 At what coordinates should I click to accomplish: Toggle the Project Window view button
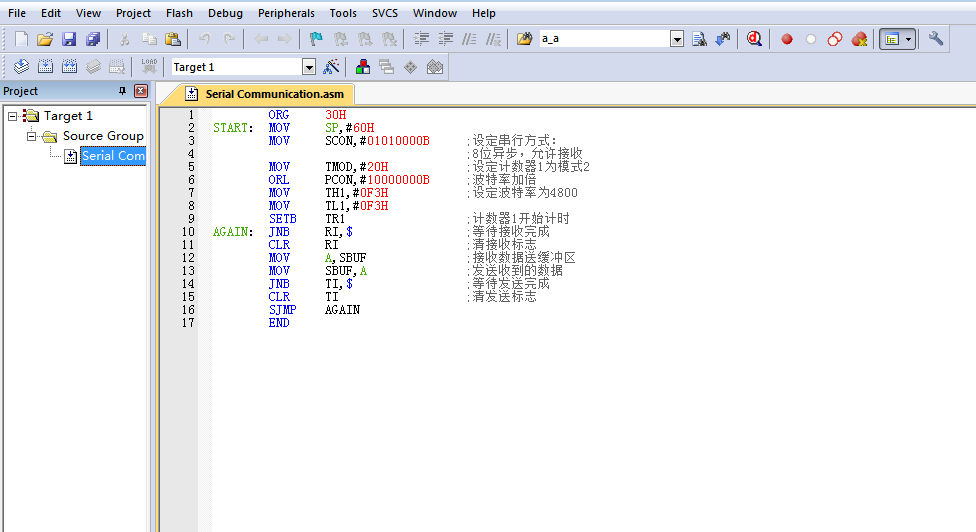(x=892, y=39)
